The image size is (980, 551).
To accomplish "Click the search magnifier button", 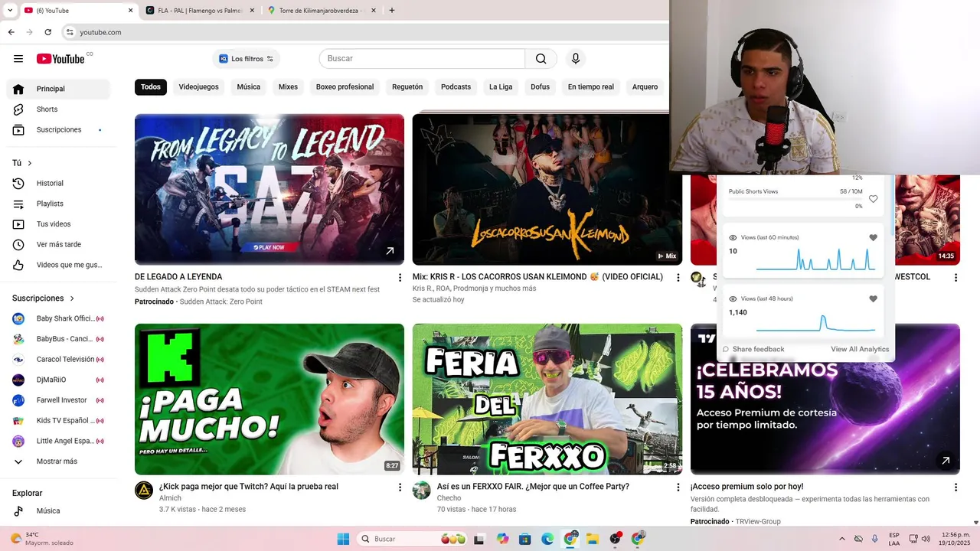I will pyautogui.click(x=541, y=59).
